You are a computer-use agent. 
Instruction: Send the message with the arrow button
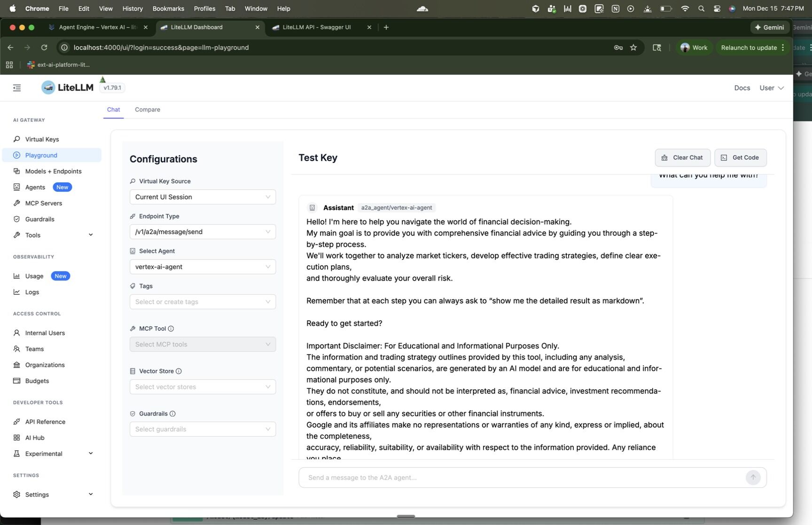pyautogui.click(x=753, y=478)
